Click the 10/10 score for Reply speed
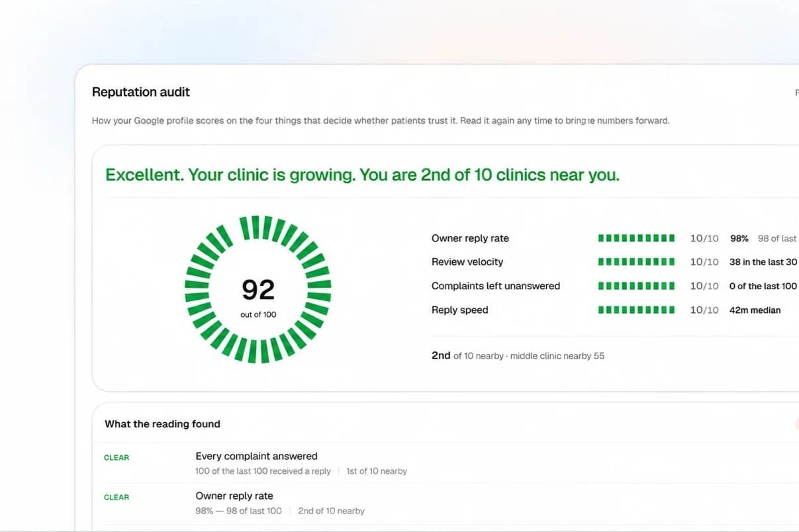The height and width of the screenshot is (532, 799). point(704,310)
